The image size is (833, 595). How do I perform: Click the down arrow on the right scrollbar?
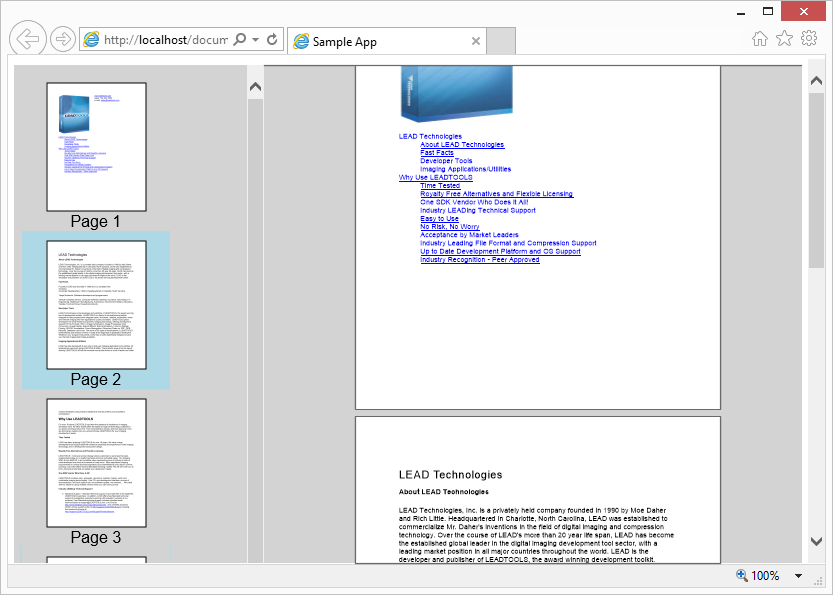(x=814, y=541)
